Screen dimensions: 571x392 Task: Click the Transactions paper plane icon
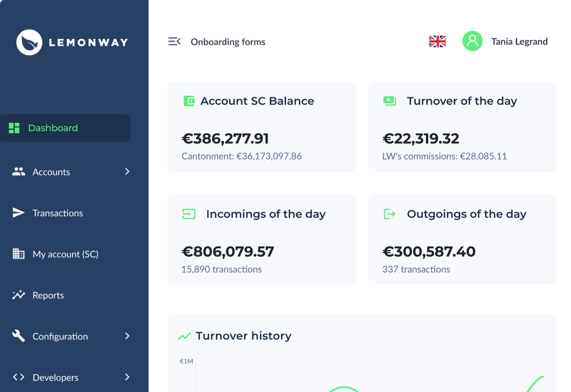point(18,213)
